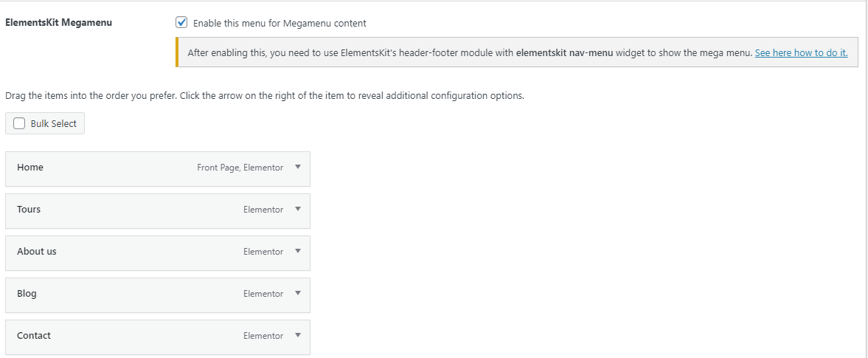
Task: Select the About us menu item title
Action: click(37, 252)
